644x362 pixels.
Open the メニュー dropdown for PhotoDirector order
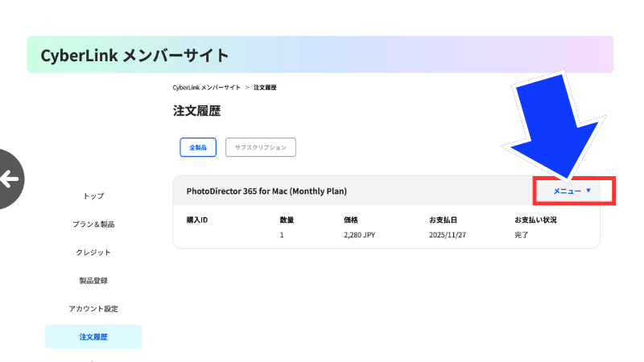[572, 191]
